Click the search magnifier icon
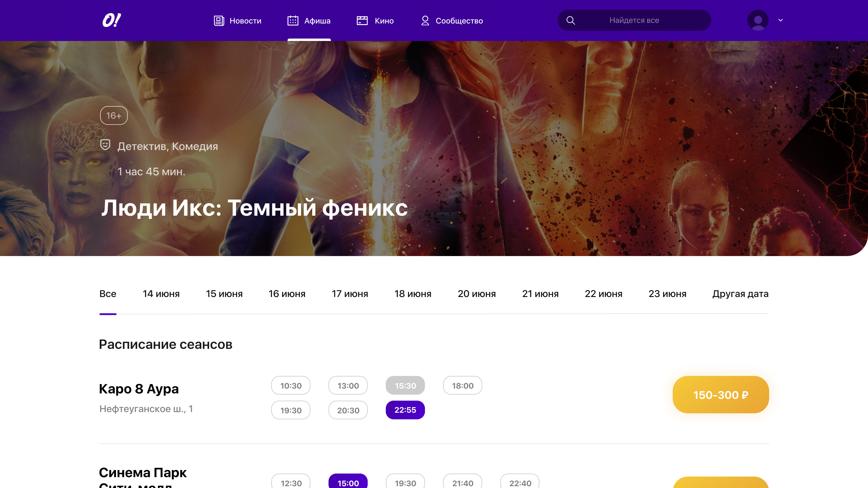 [571, 20]
